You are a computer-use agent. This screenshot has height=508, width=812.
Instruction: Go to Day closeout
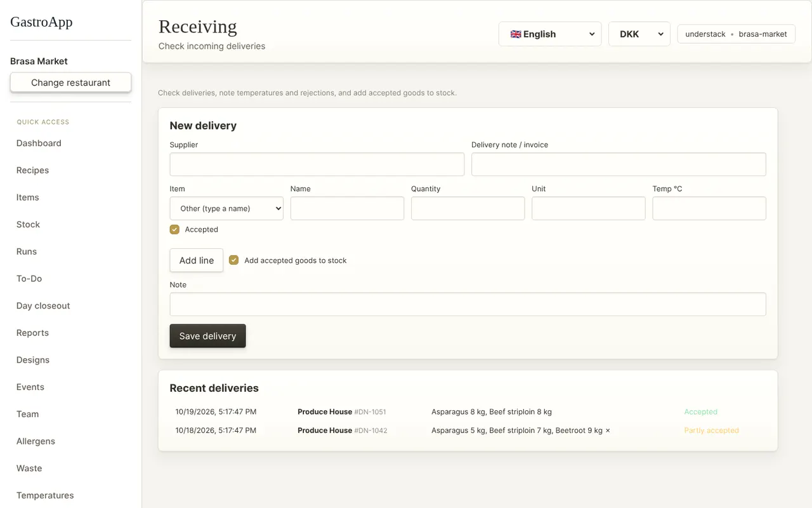(43, 305)
